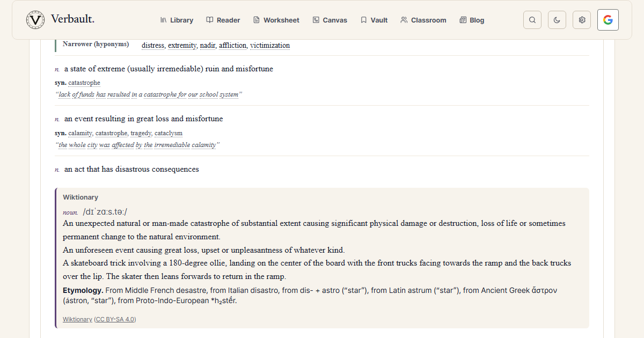
Task: Go to the Reader page
Action: click(x=223, y=20)
